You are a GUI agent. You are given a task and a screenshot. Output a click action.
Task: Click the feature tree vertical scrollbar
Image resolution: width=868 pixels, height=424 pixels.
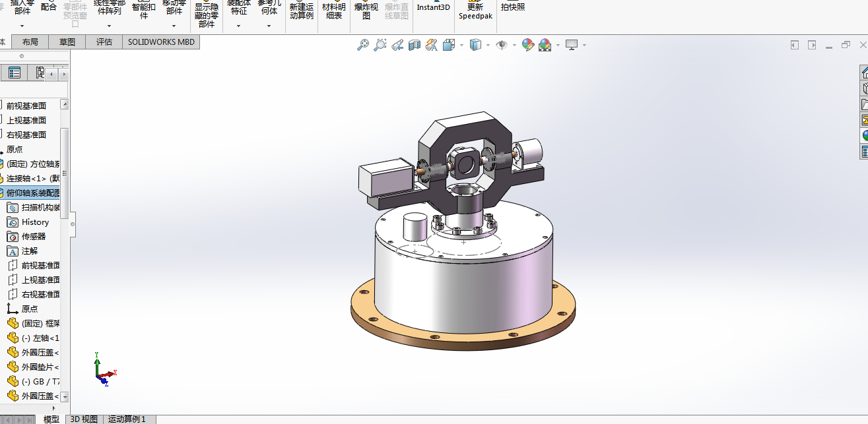point(64,171)
